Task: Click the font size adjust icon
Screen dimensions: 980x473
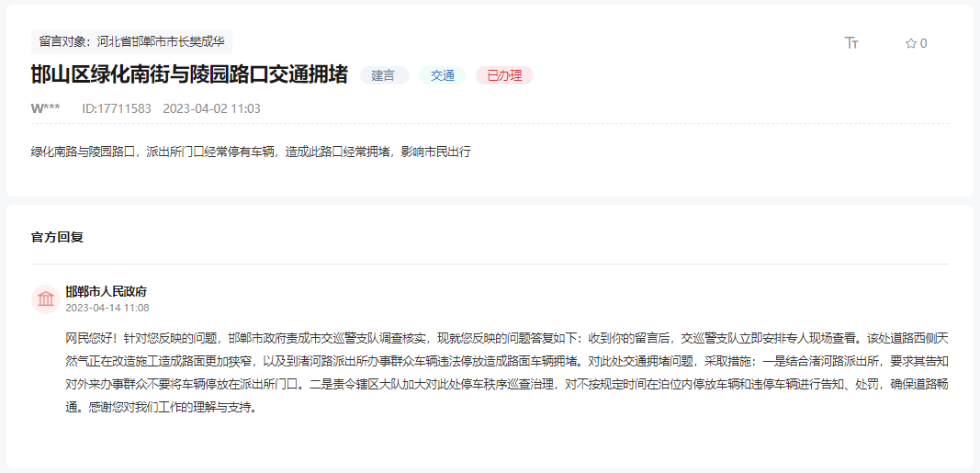Action: click(x=851, y=43)
